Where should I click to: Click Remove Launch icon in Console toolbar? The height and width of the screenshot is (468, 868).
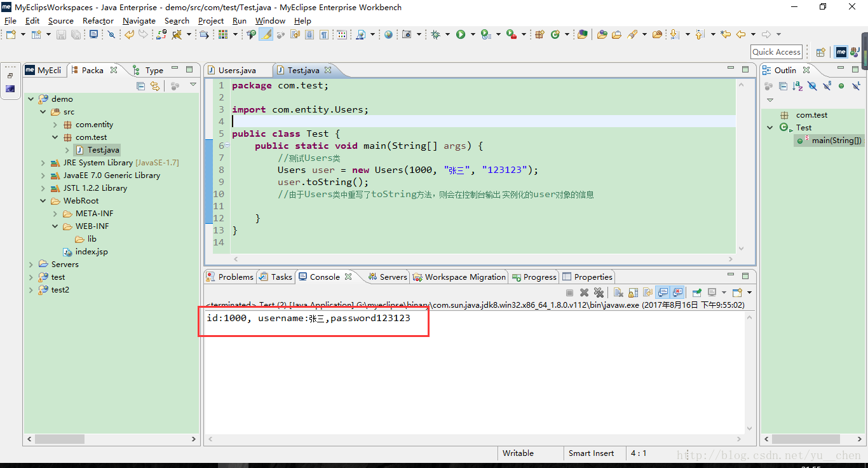[x=584, y=292]
